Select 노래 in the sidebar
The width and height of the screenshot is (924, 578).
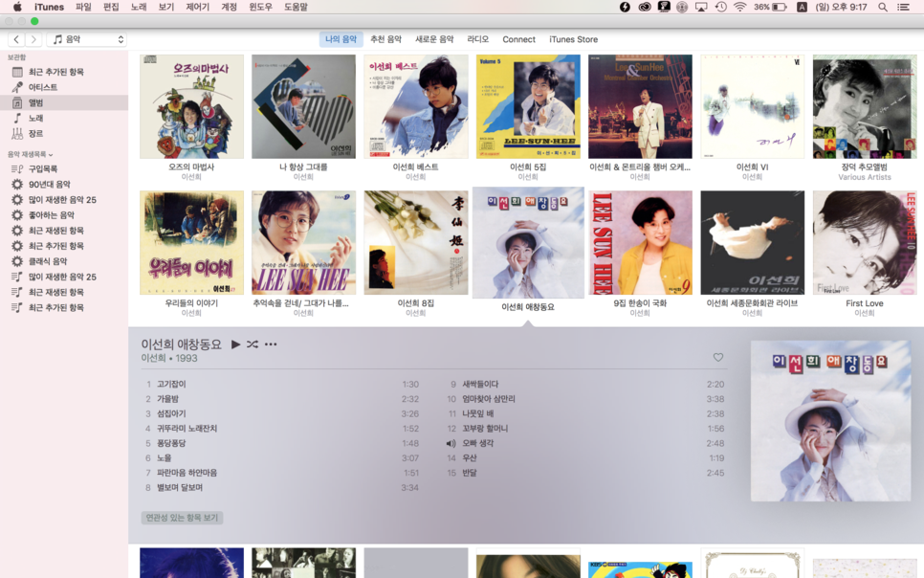[x=64, y=118]
